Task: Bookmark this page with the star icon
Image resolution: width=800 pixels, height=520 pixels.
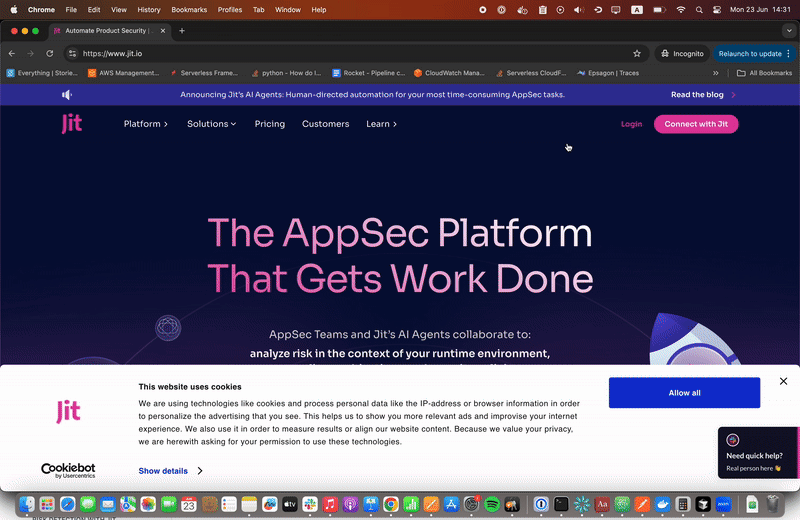Action: click(637, 54)
